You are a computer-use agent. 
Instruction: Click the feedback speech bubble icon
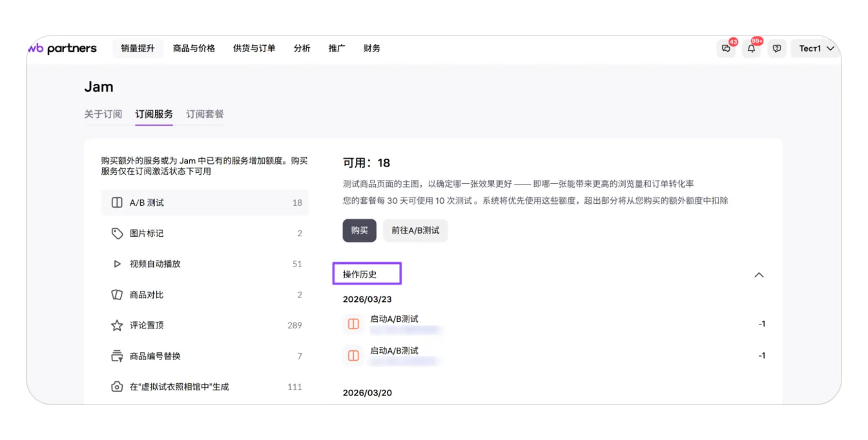[777, 48]
